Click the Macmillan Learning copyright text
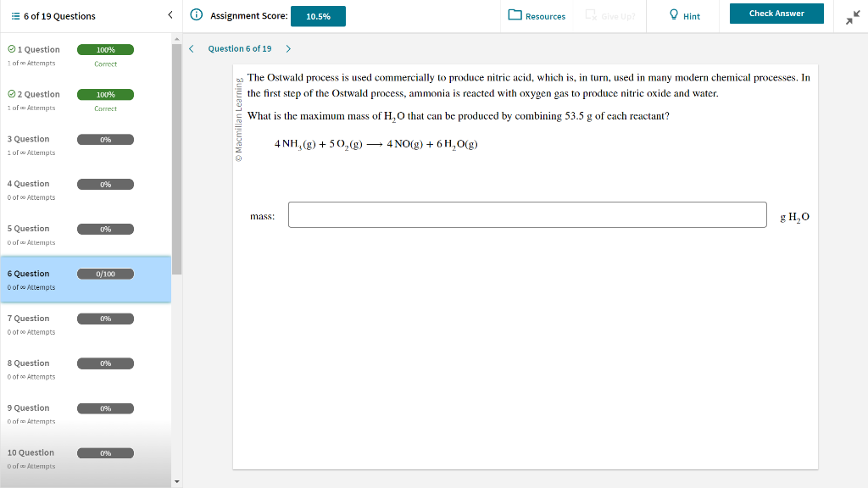The image size is (868, 488). pos(238,119)
